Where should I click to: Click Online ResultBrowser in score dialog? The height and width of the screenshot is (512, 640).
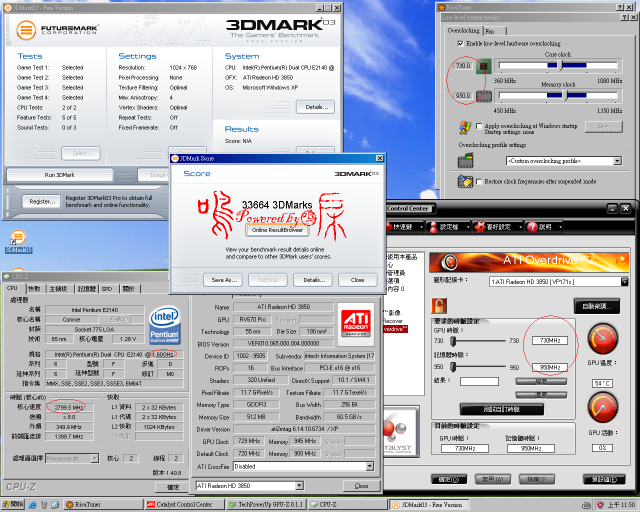tap(277, 230)
